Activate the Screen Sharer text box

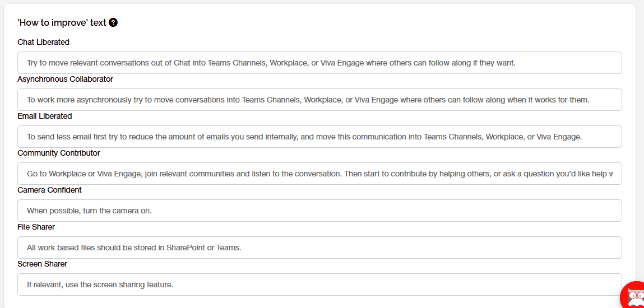click(x=319, y=284)
